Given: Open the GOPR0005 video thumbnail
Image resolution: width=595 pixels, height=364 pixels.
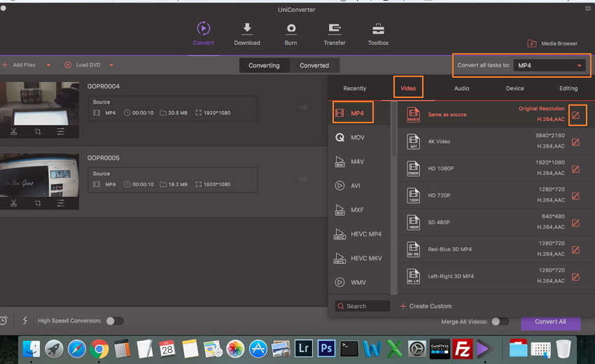Looking at the screenshot, I should click(x=39, y=175).
